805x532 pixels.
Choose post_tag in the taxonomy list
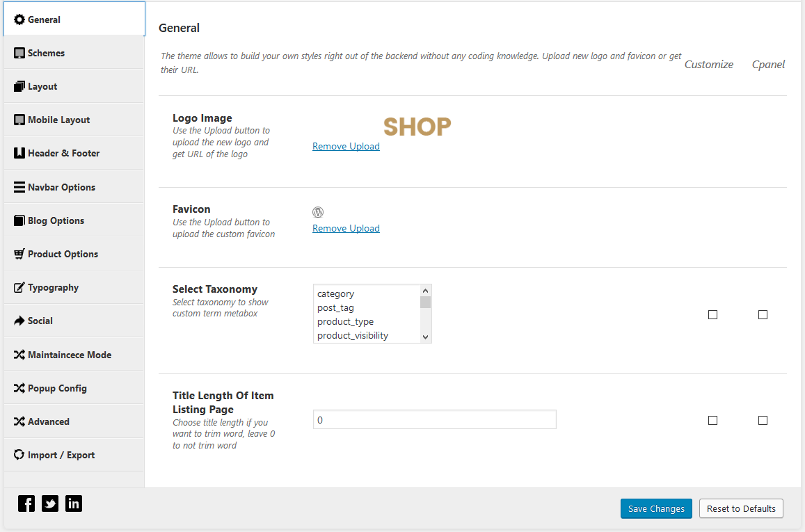[335, 307]
